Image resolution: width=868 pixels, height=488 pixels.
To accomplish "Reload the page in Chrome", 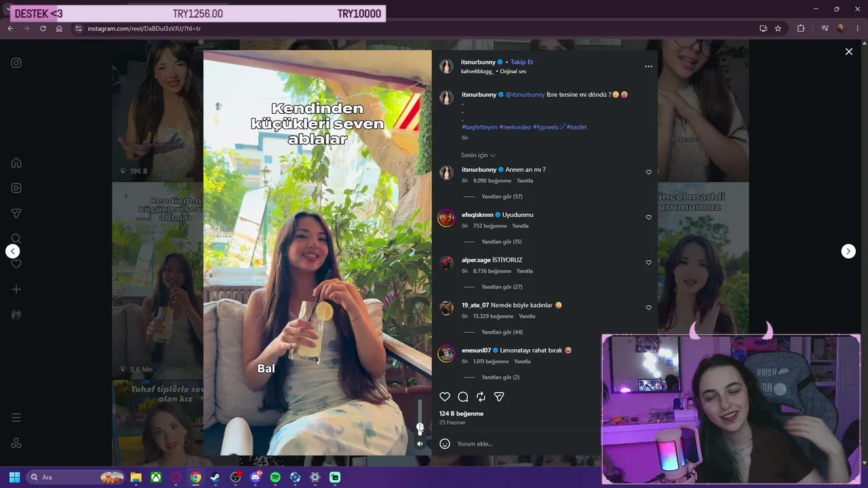I will pos(43,28).
